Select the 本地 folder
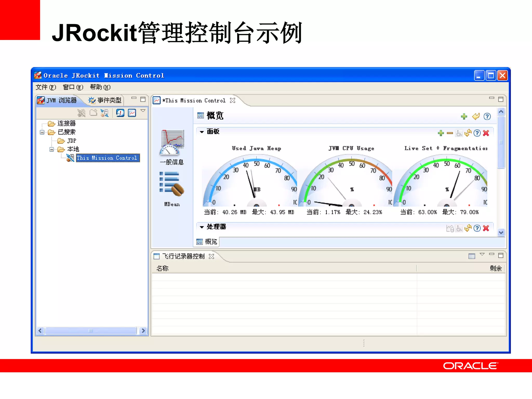532x399 pixels. point(68,149)
